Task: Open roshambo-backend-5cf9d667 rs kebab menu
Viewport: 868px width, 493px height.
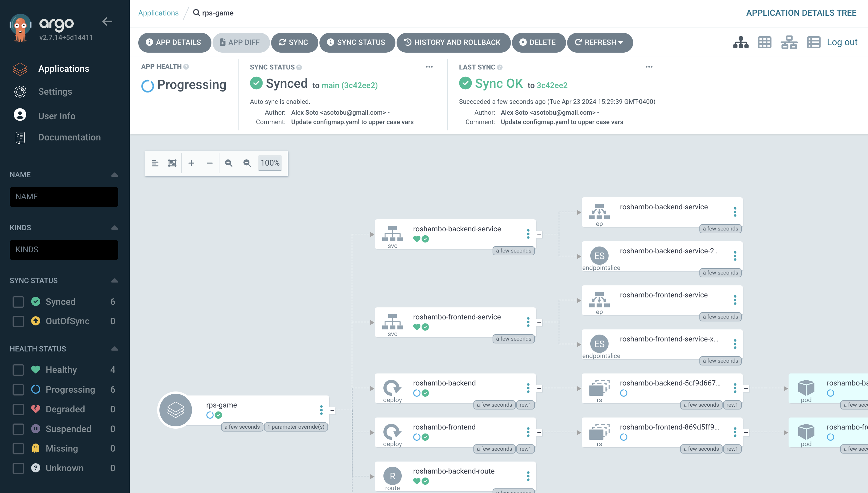Action: 735,388
